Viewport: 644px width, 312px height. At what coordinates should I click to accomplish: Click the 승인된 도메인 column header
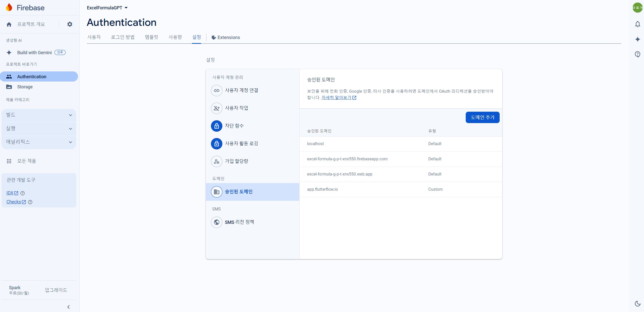click(319, 131)
